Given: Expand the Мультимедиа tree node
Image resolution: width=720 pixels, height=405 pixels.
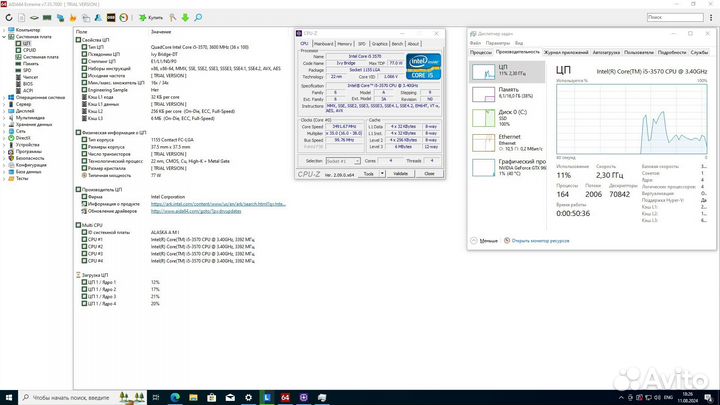Looking at the screenshot, I should (x=4, y=118).
